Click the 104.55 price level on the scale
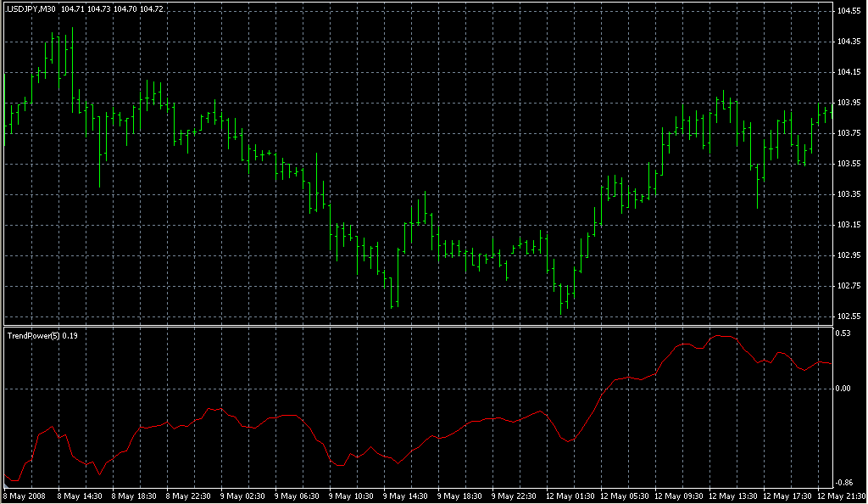Viewport: 868px width, 504px height. pos(849,11)
